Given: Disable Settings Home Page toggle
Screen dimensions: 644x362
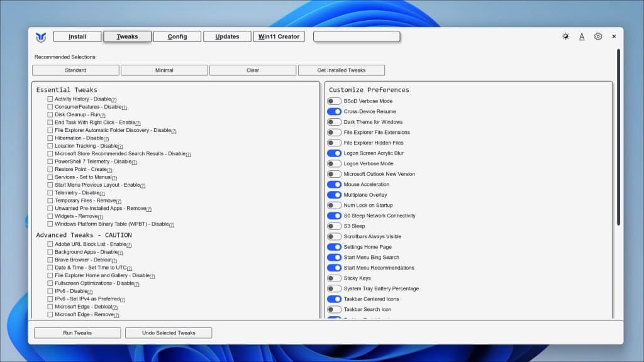Looking at the screenshot, I should pyautogui.click(x=335, y=247).
